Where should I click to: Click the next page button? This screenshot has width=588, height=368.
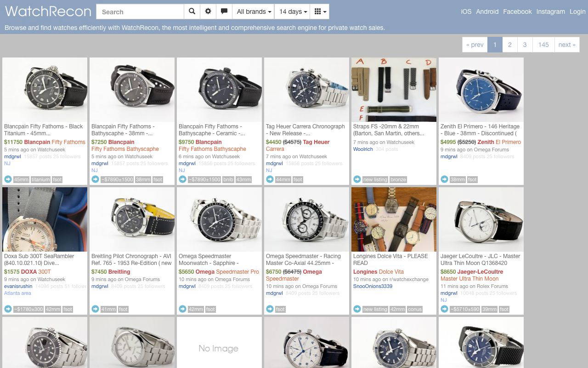tap(567, 45)
